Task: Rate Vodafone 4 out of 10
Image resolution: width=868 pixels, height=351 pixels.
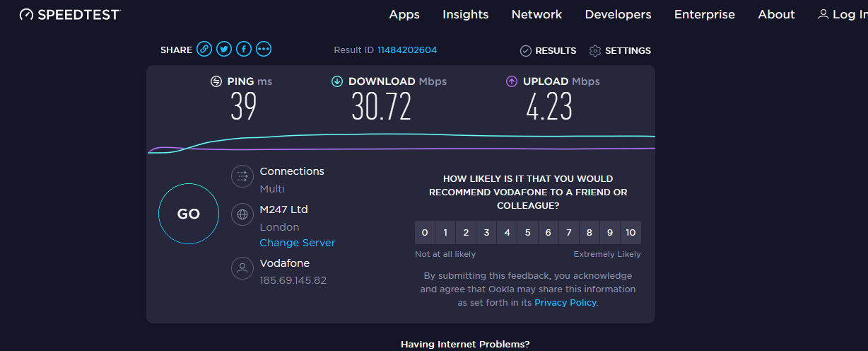Action: pyautogui.click(x=507, y=232)
